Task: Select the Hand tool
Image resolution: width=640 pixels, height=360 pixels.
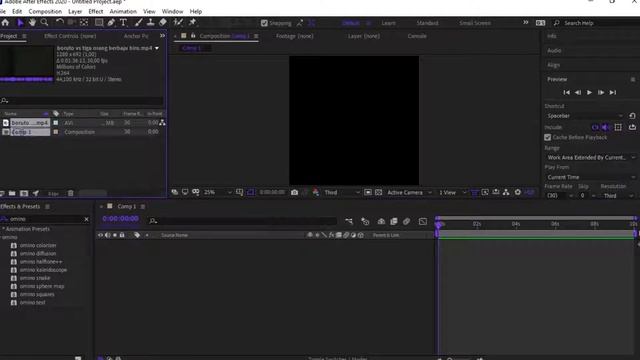Action: coord(32,22)
